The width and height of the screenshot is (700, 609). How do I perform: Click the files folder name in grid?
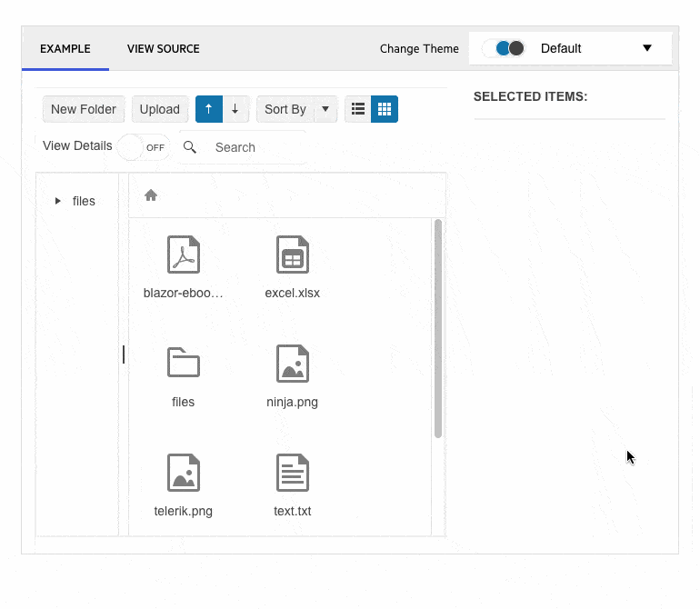point(183,402)
